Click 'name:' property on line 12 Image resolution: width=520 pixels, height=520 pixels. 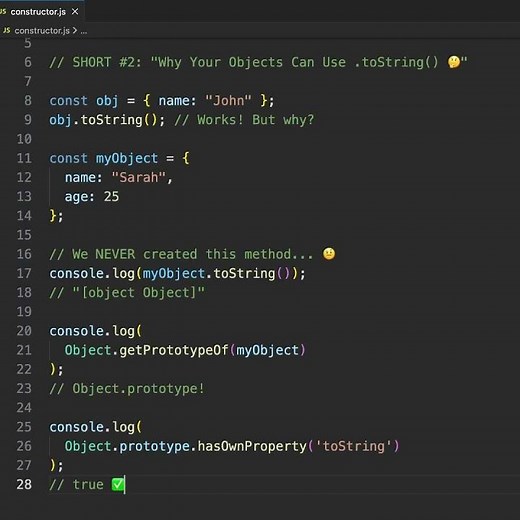83,178
